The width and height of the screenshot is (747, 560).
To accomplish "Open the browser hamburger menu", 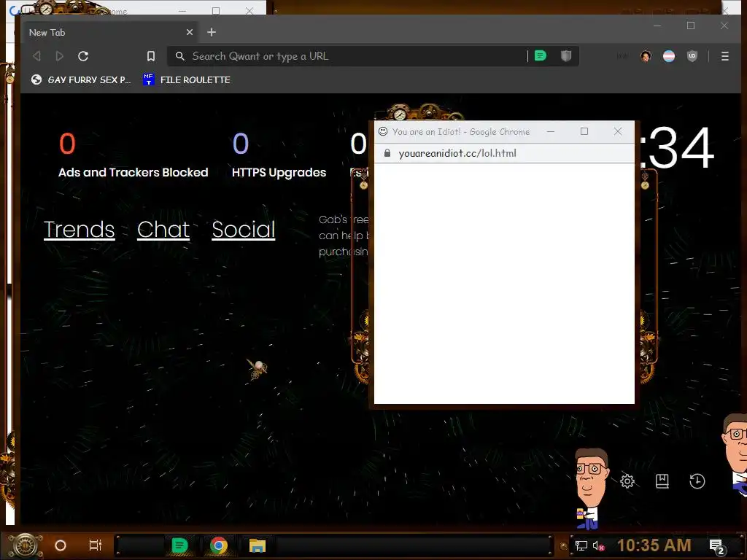I will 724,56.
